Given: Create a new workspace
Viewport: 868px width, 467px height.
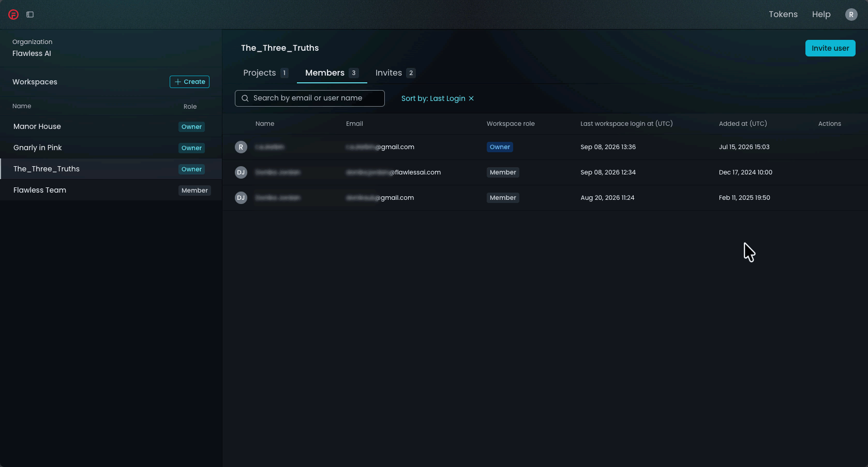Looking at the screenshot, I should point(189,82).
